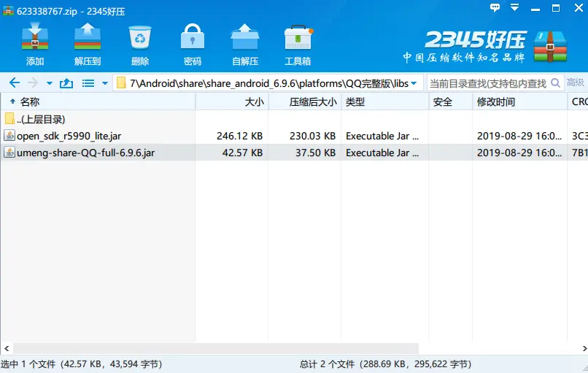Sort by 压缩后大小 column header
This screenshot has height=373, width=588.
click(x=305, y=101)
